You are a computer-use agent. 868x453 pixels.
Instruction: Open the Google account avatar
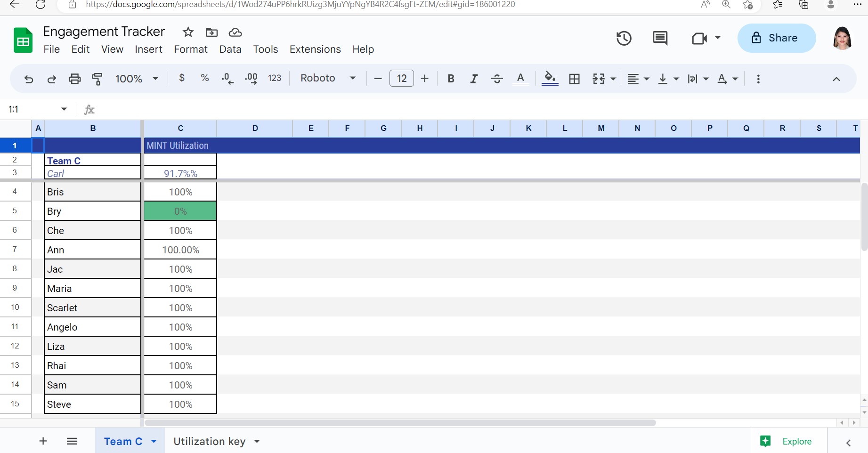(842, 38)
